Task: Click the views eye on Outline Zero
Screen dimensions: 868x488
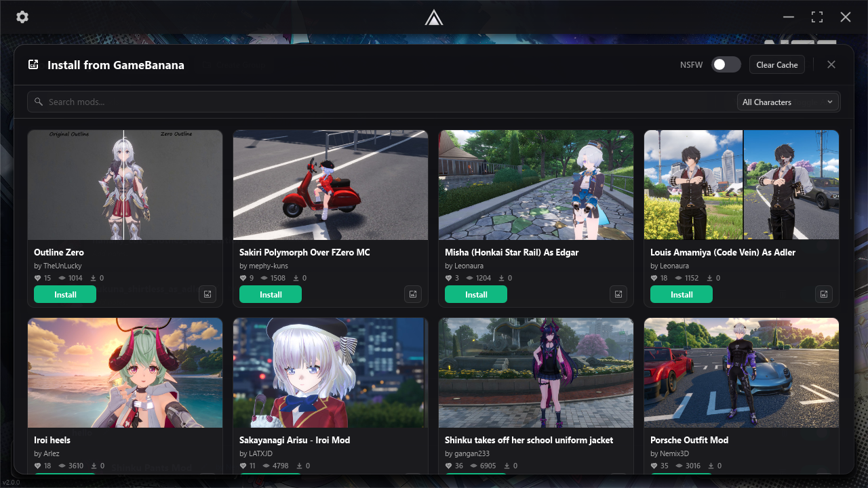Action: (x=62, y=278)
